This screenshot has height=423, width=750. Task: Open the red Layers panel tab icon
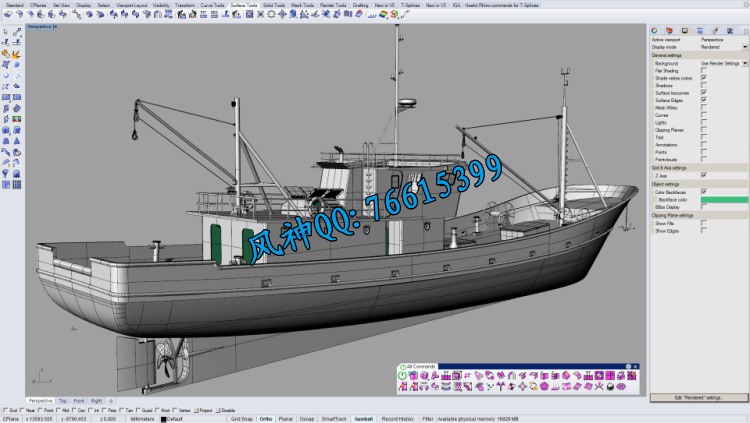pos(670,31)
